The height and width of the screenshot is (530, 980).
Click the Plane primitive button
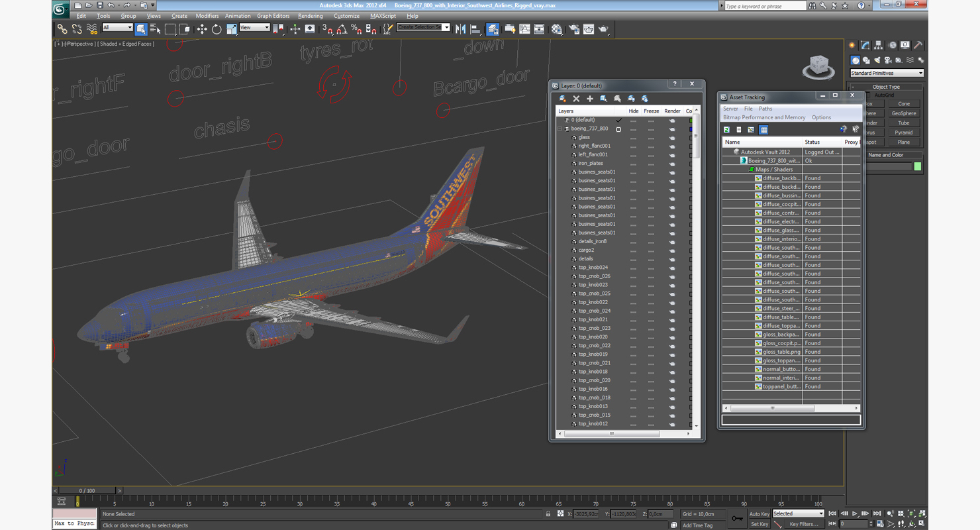904,142
